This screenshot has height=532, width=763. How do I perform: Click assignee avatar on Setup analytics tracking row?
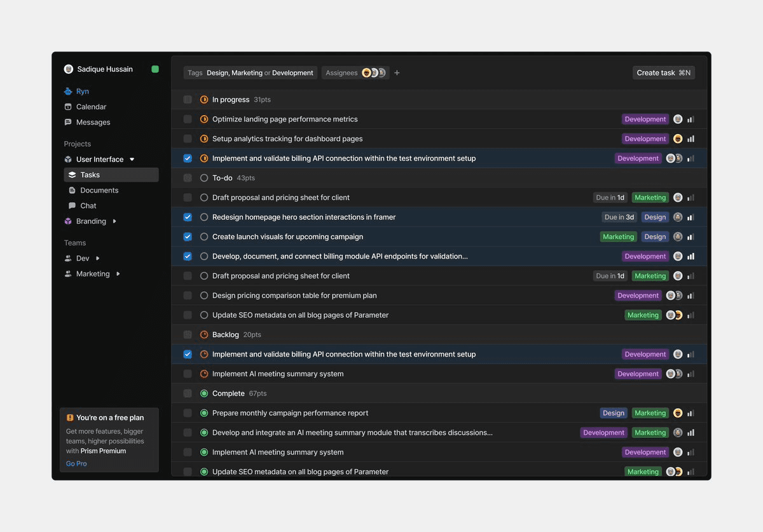point(678,139)
